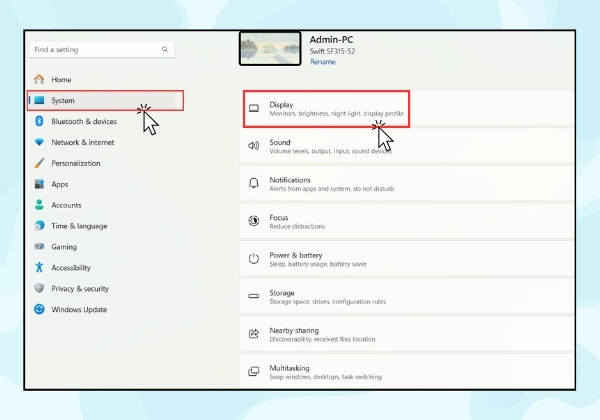Image resolution: width=600 pixels, height=420 pixels.
Task: Click the Find a setting search box
Action: 101,49
